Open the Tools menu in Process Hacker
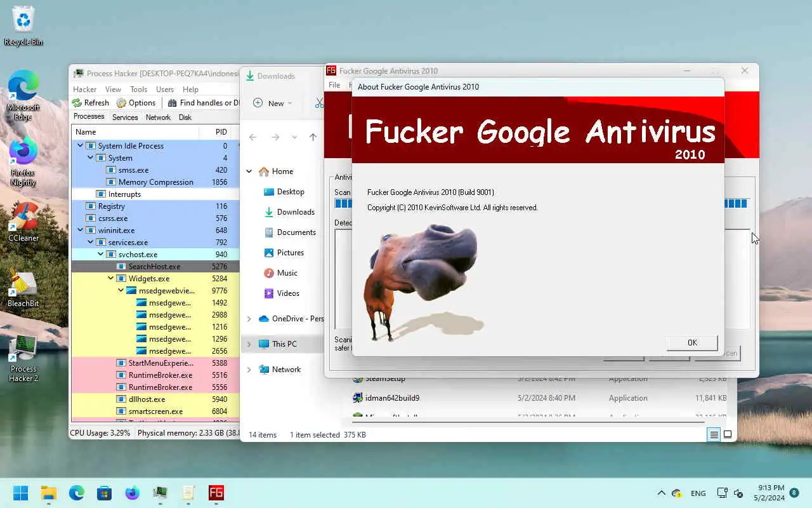 tap(138, 90)
